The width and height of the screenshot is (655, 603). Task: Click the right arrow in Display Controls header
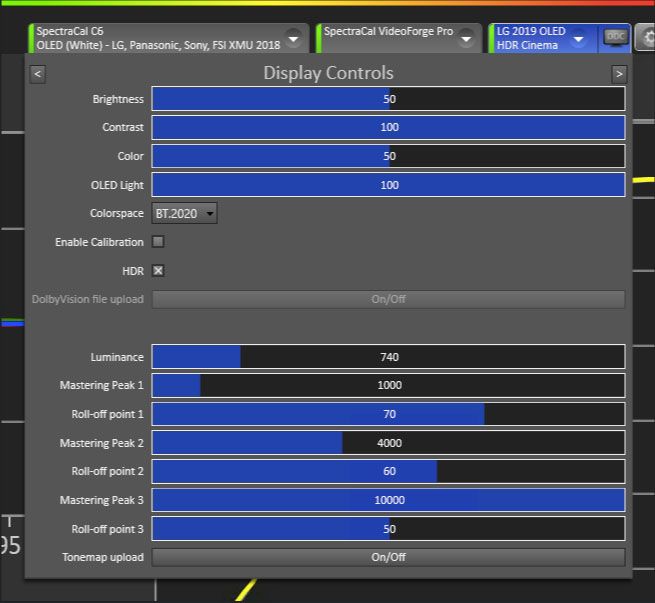point(619,73)
